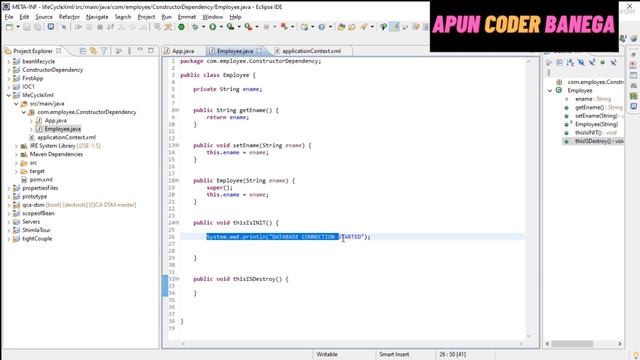Viewport: 640px width, 360px height.
Task: Click the Terminate debug icon
Action: pyautogui.click(x=100, y=27)
